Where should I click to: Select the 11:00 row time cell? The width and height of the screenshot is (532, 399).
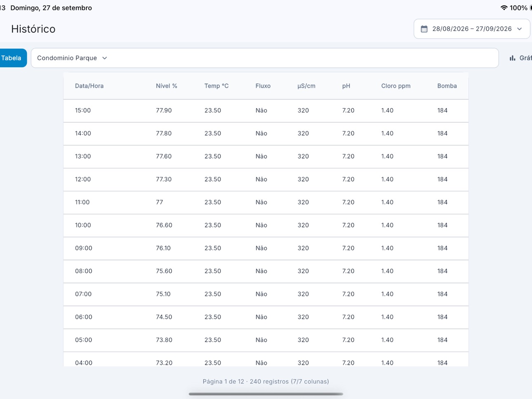click(82, 202)
